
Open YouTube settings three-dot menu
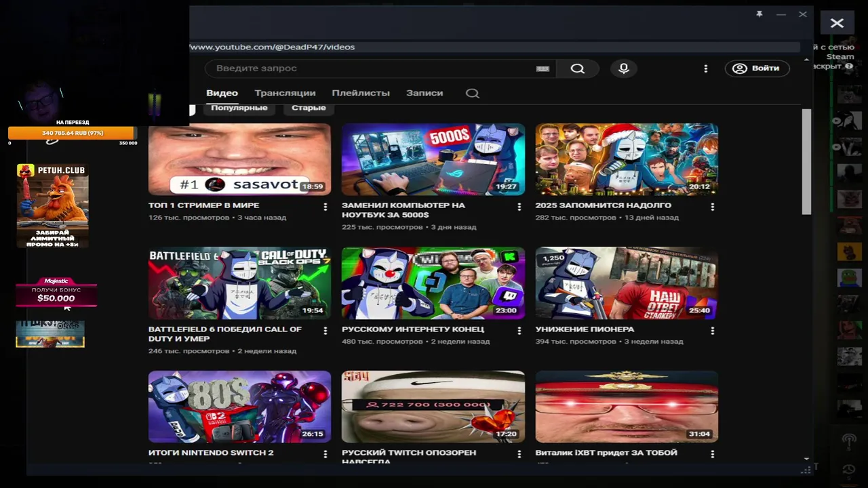click(705, 68)
